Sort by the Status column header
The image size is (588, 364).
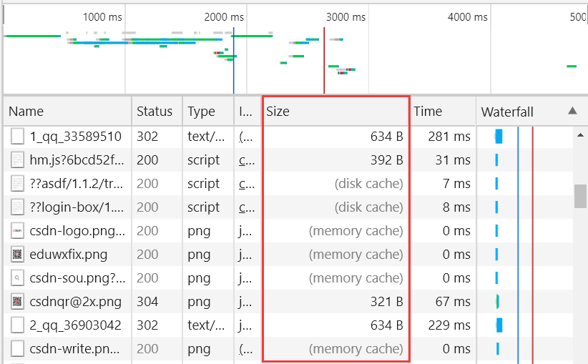(x=157, y=112)
